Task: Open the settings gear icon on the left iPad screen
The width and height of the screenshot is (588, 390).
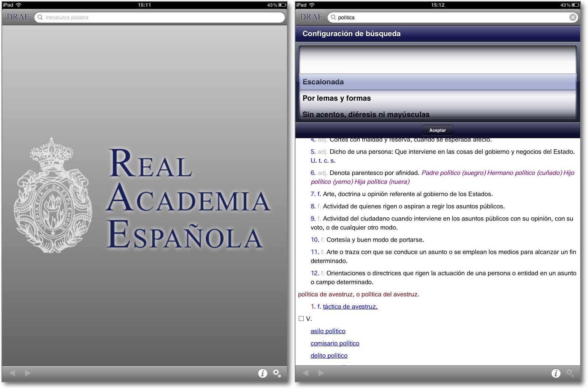Action: 277,373
